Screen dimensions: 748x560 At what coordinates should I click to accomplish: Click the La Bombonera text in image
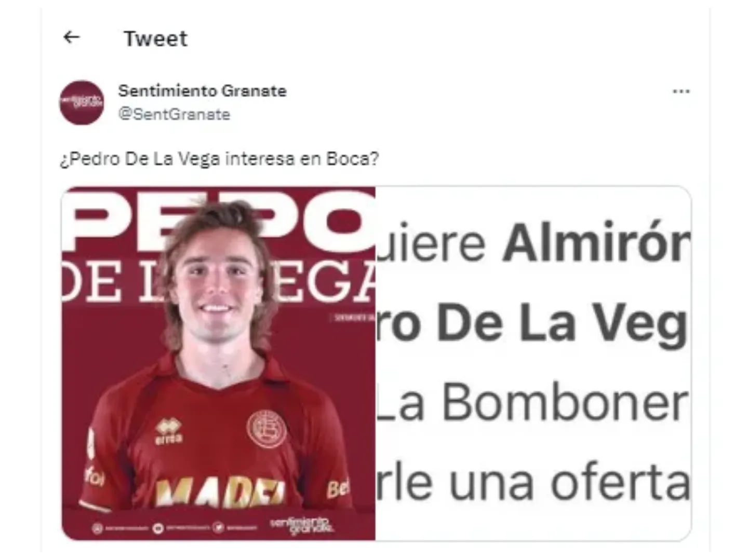533,403
